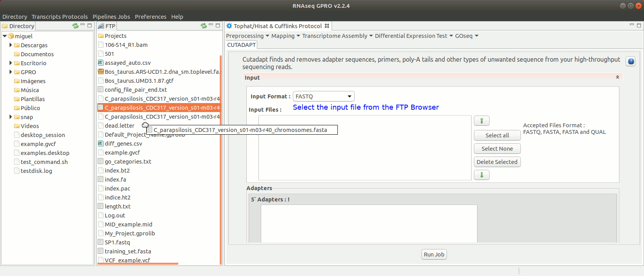644x276 pixels.
Task: Open the Pipelines Jobs menu
Action: point(111,17)
